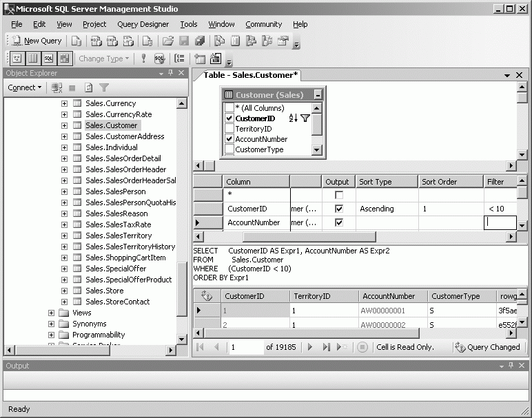Image resolution: width=532 pixels, height=418 pixels.
Task: Click the Object Explorer refresh icon
Action: (x=88, y=88)
